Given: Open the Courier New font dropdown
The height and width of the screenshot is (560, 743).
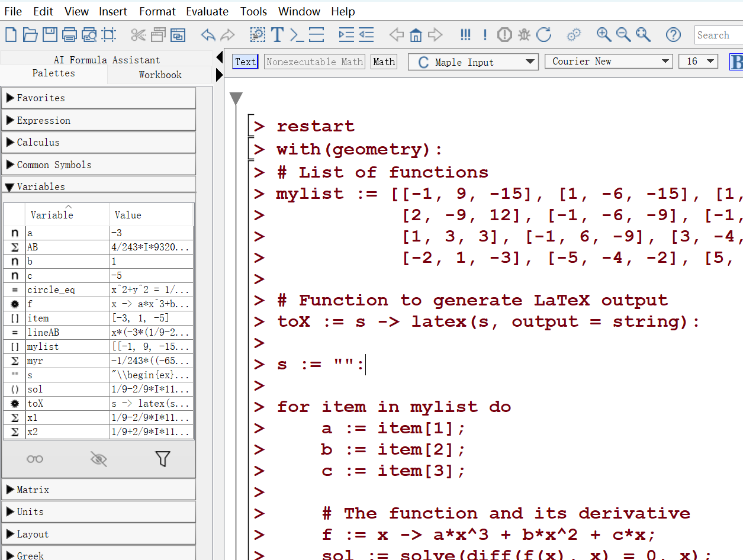Looking at the screenshot, I should (x=609, y=62).
